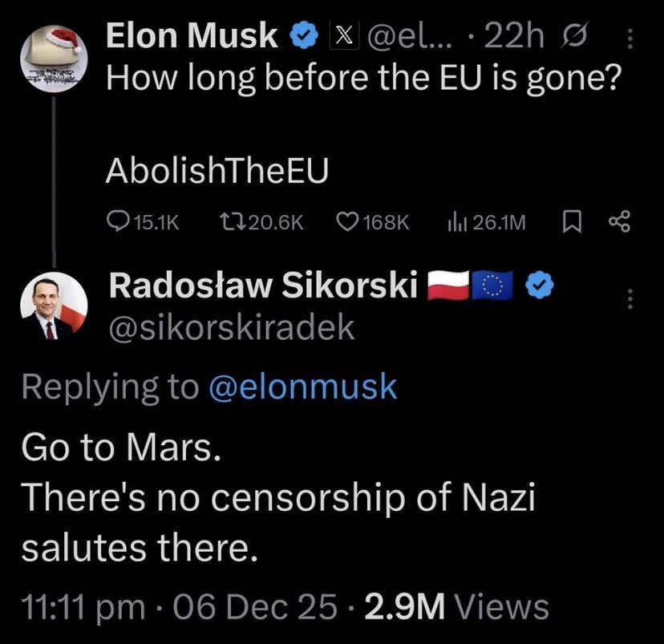Open Radosław Sikorski's profile photo
Image resolution: width=664 pixels, height=644 pixels.
pyautogui.click(x=54, y=306)
